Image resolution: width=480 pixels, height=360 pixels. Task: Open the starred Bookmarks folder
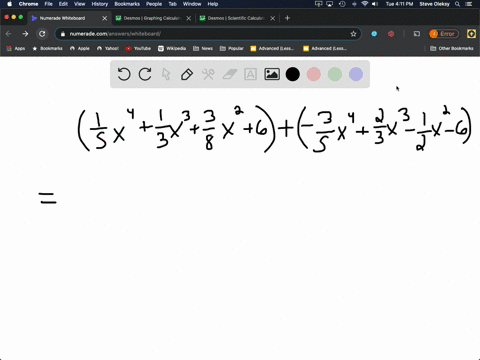(x=47, y=48)
